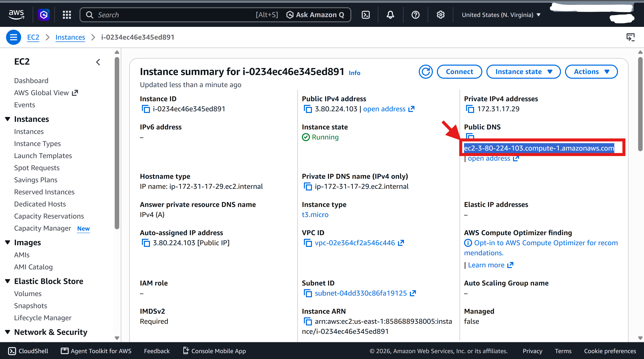Click Ask Amazon Q button
The image size is (644, 359).
pos(315,15)
